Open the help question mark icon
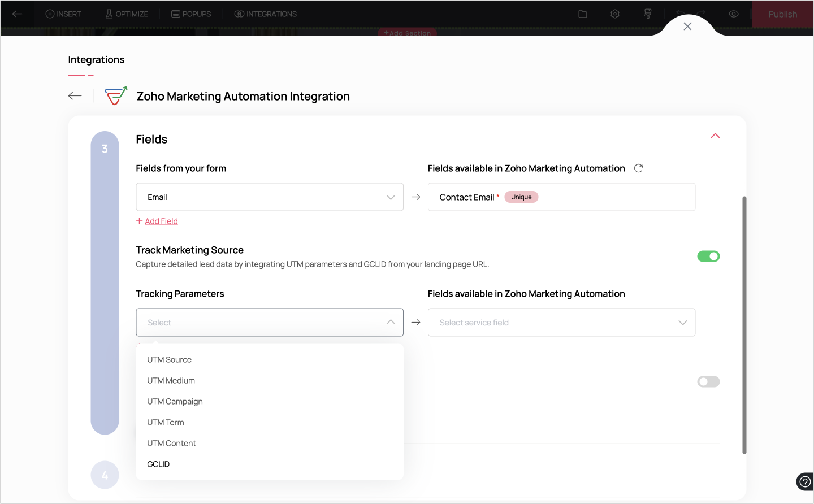 804,482
